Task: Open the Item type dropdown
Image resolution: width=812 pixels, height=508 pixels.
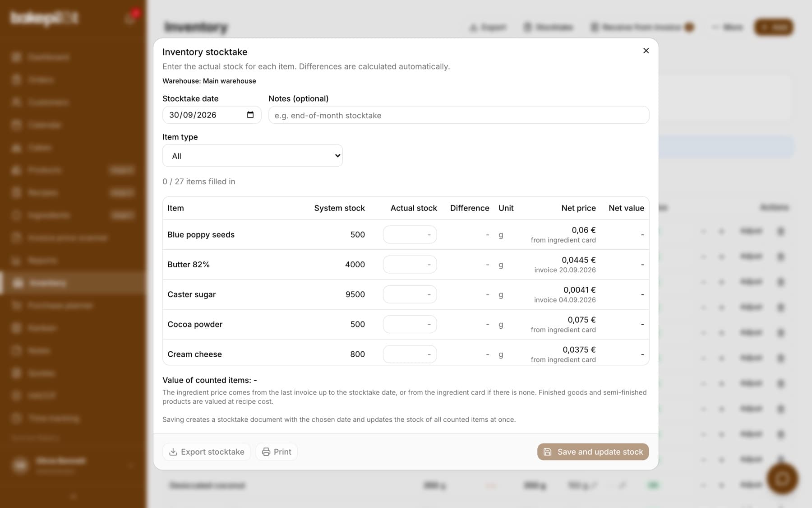Action: 252,156
